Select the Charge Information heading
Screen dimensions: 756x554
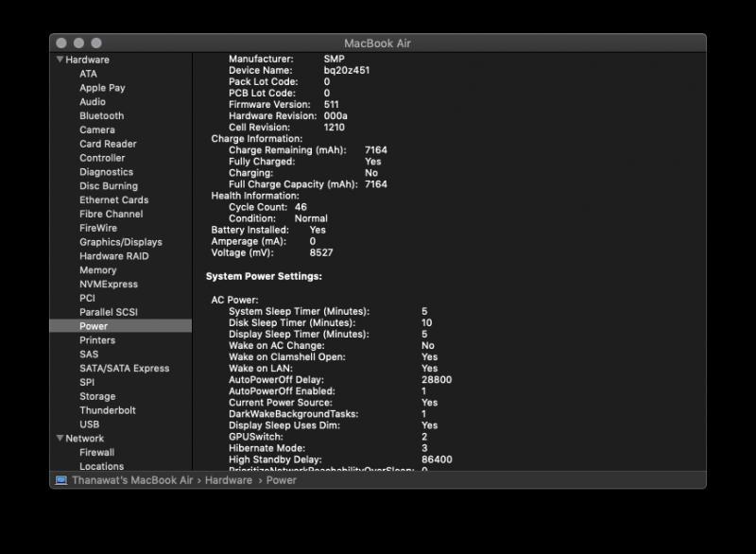(x=257, y=139)
